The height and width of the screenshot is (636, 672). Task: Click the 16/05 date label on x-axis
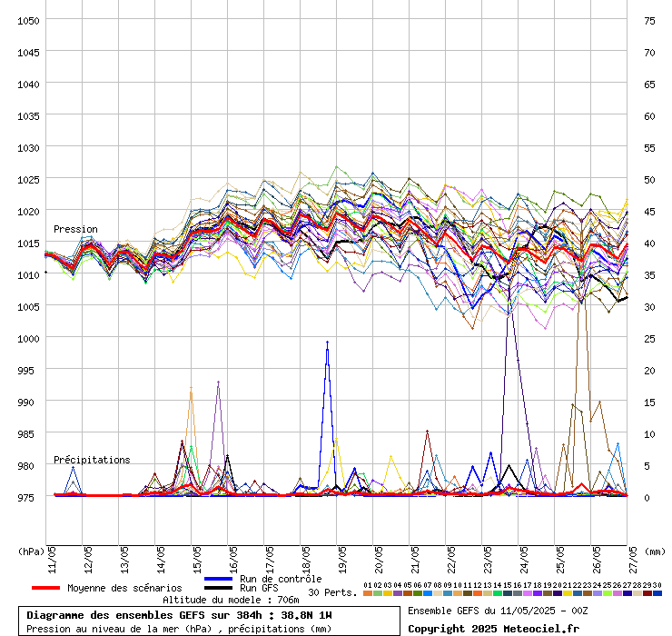click(233, 560)
